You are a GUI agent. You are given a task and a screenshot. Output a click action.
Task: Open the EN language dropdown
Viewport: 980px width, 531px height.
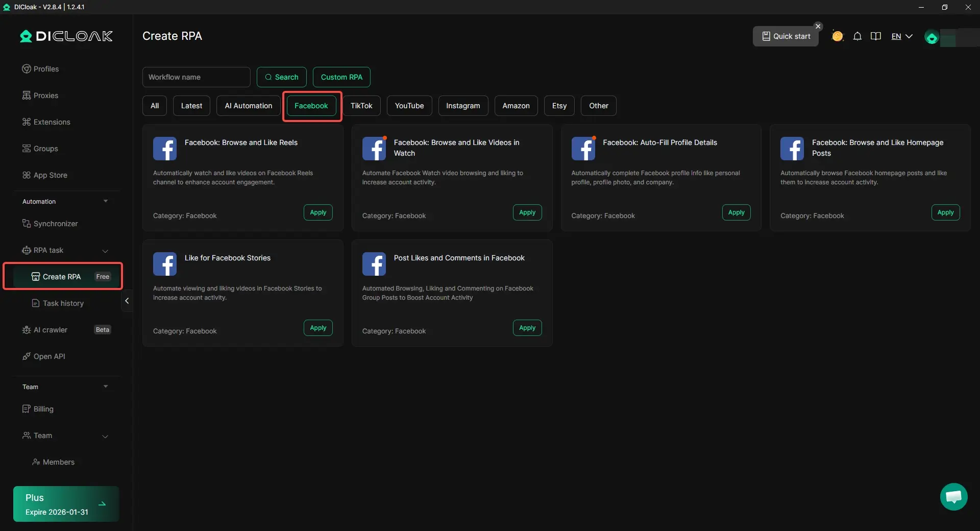[901, 36]
